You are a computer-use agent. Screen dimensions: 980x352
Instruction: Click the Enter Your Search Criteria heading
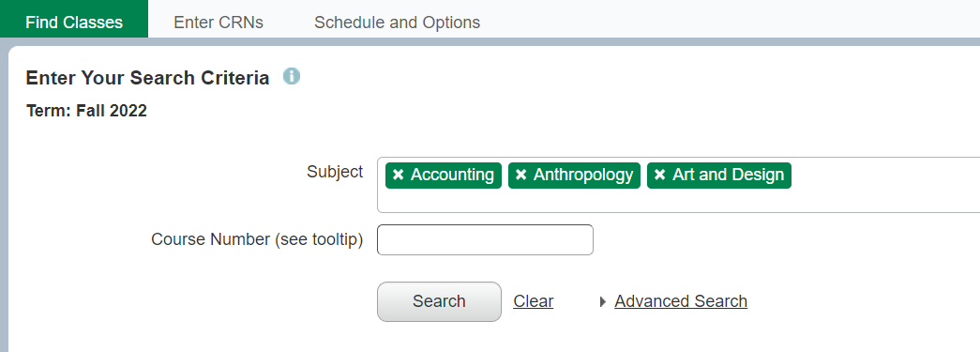(x=147, y=78)
